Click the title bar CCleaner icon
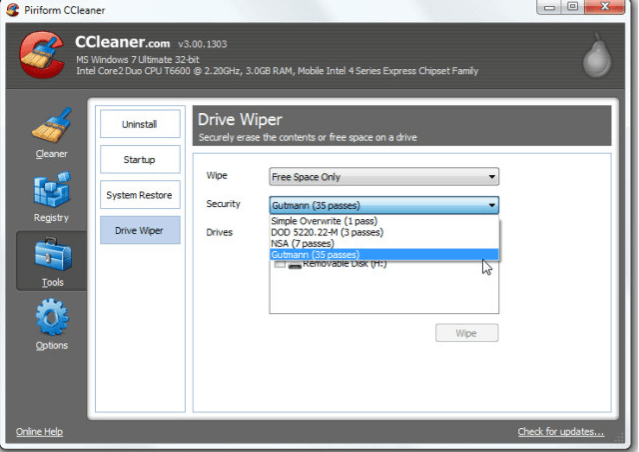This screenshot has width=639, height=452. (13, 9)
